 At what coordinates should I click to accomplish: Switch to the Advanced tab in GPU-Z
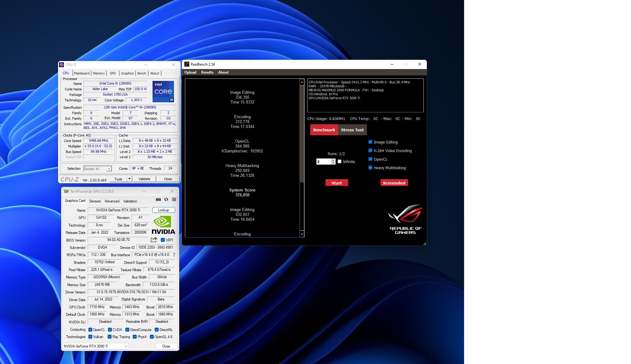pyautogui.click(x=112, y=201)
